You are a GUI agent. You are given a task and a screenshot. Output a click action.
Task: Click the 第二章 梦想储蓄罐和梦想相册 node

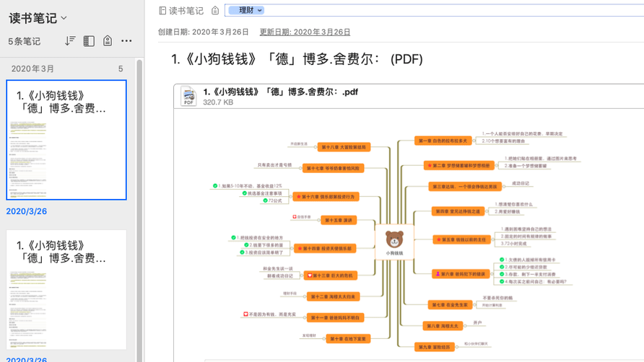[x=458, y=165]
